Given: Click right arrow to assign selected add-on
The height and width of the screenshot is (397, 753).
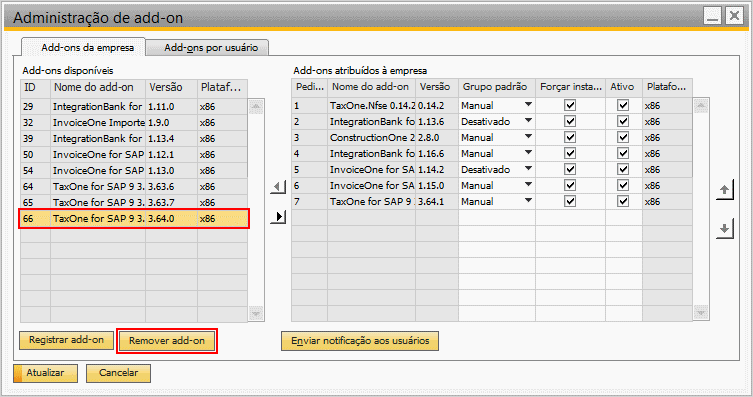Looking at the screenshot, I should (278, 217).
